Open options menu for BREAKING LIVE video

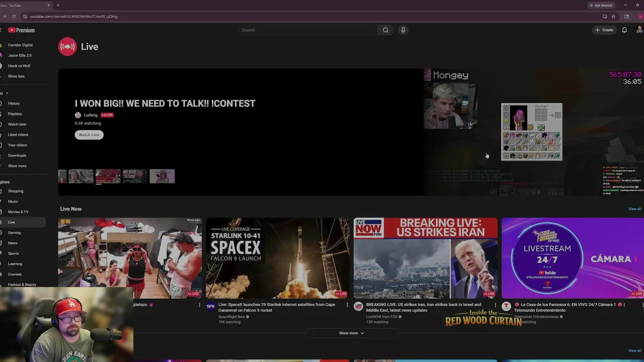click(x=495, y=305)
